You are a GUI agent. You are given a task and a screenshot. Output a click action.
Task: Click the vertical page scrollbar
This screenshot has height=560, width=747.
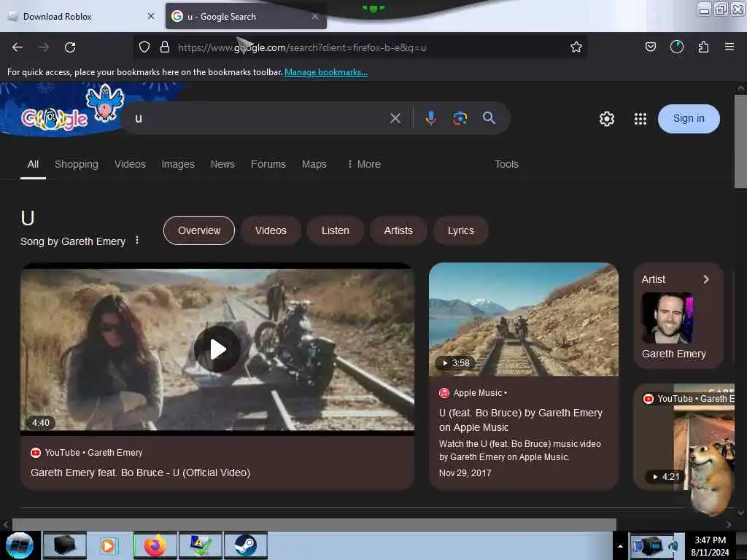740,141
